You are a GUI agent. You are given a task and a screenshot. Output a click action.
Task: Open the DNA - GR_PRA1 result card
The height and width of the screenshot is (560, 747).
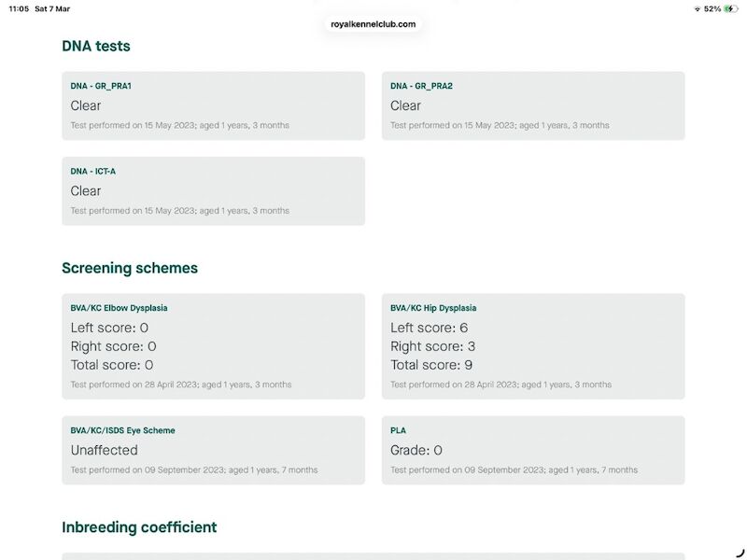point(213,105)
